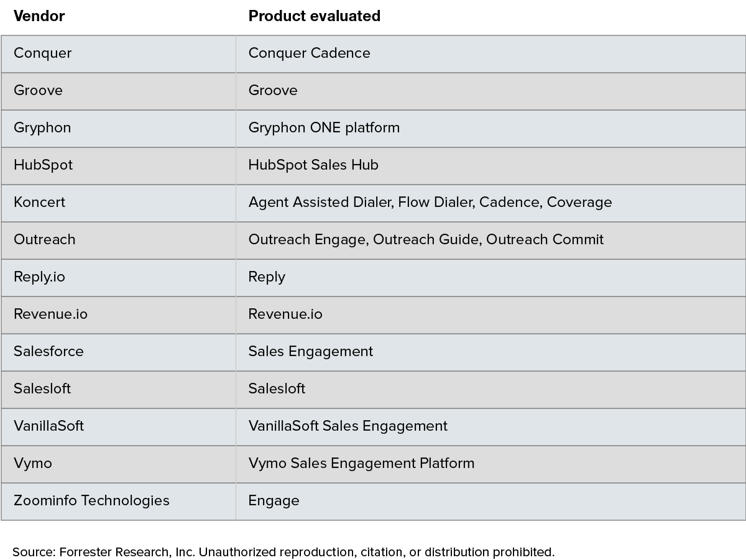Click the Reply.io vendor cell

118,278
